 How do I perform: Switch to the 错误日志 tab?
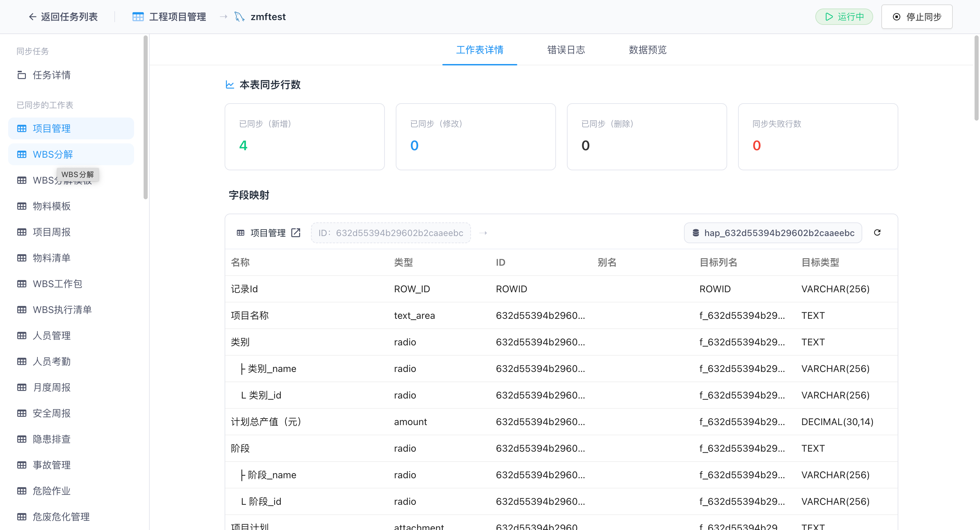click(x=566, y=50)
